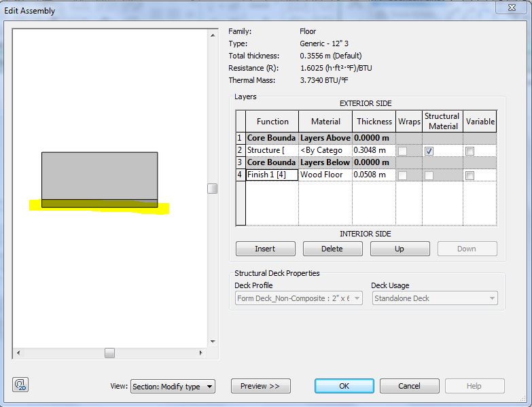The image size is (532, 407).
Task: Click preview scroll up arrow
Action: click(x=213, y=35)
